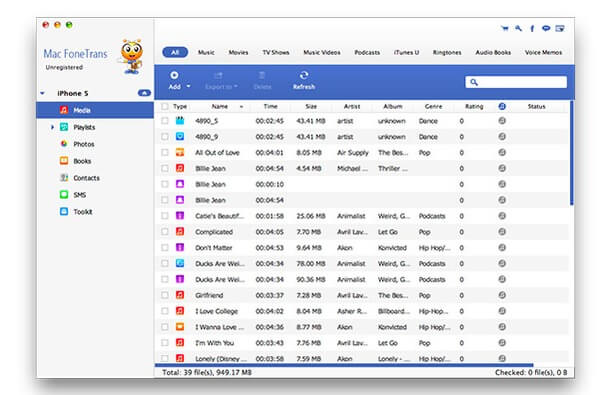Click the podcast icon for Don't Matter

click(x=180, y=247)
